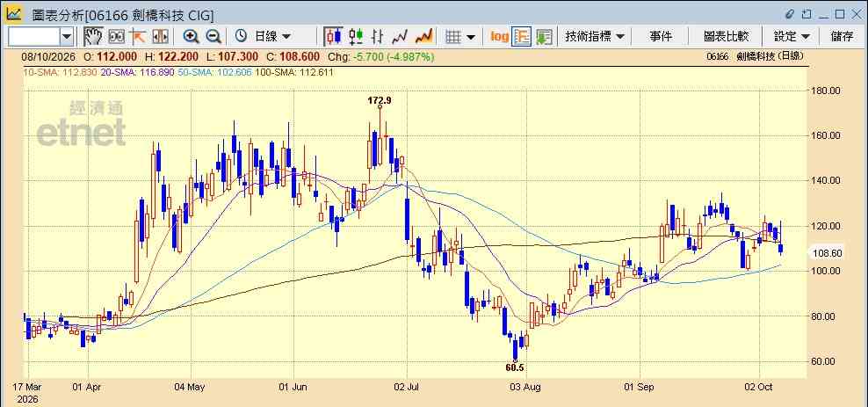Click the 06166 劍橋科技 (日線) chart label
868x407 pixels.
[755, 56]
